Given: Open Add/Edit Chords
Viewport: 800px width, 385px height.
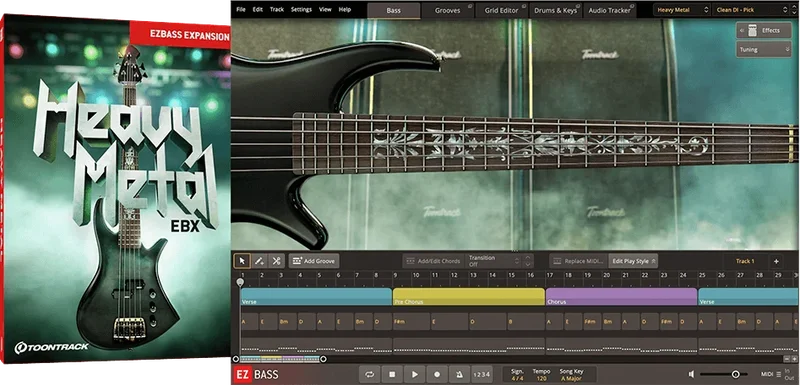Looking at the screenshot, I should (434, 261).
